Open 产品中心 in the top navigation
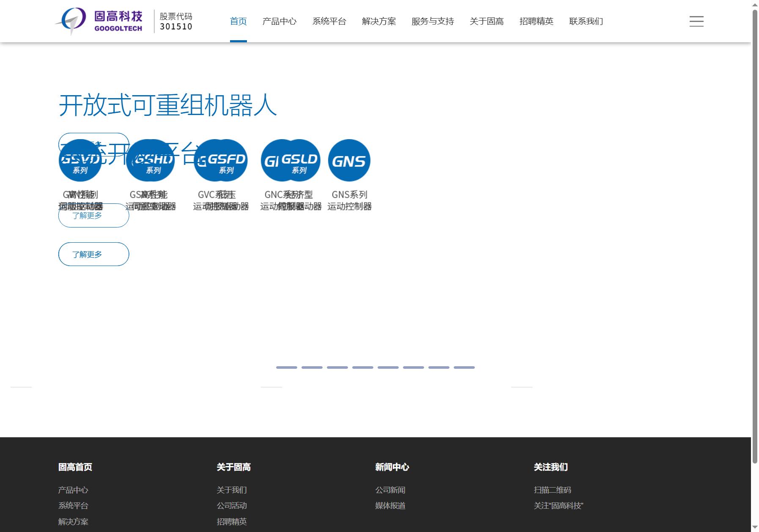Image resolution: width=759 pixels, height=532 pixels. point(279,21)
